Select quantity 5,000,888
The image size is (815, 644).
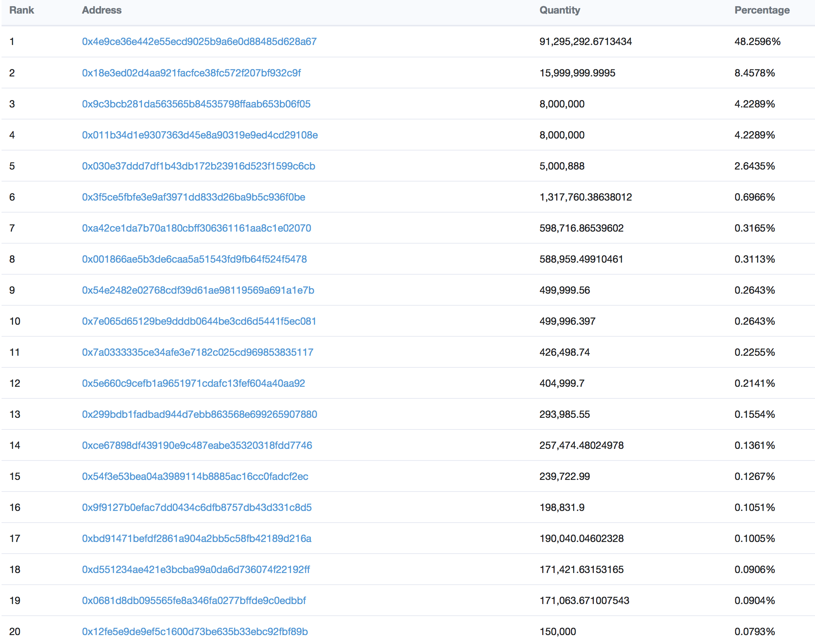[562, 166]
